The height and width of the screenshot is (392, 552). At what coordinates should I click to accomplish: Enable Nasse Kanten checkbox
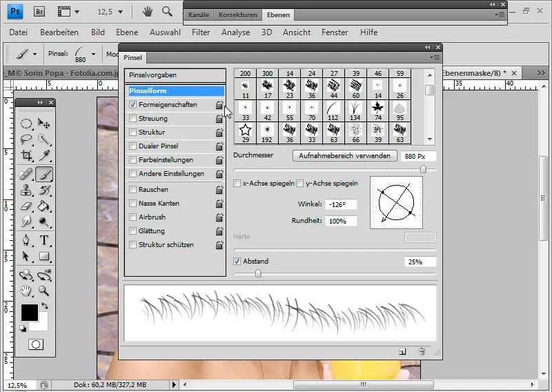pos(132,203)
